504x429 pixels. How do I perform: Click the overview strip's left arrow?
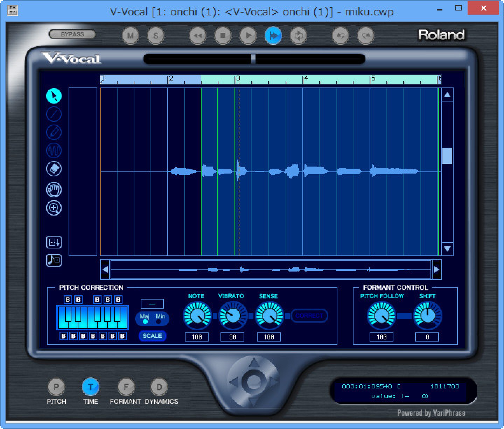click(105, 269)
